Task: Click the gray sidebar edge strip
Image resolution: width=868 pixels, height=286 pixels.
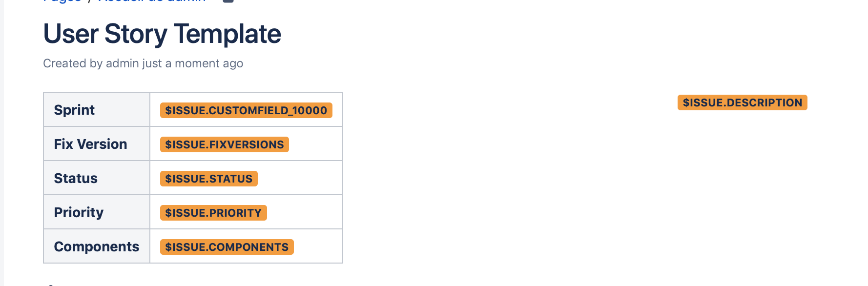Action: click(1, 146)
